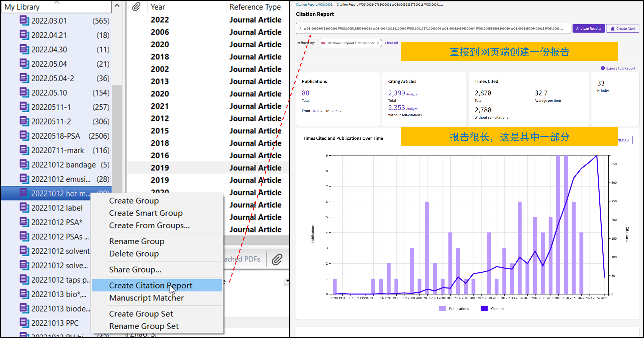This screenshot has height=338, width=644.
Task: Click the search magnifier icon in query box
Action: tap(300, 28)
